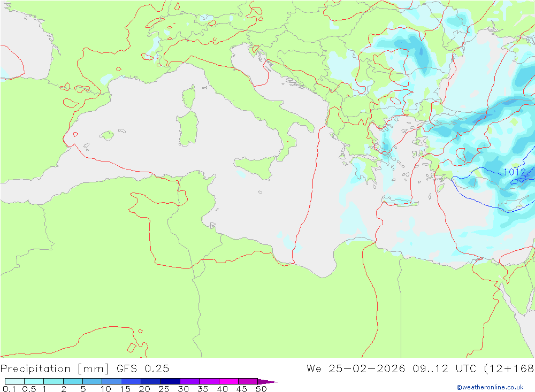The height and width of the screenshot is (392, 535).
Task: Click the 09..12 UTC time label
Action: tap(444, 368)
